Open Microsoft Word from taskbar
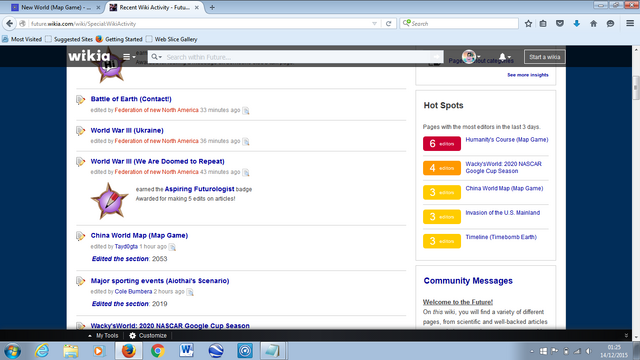 pyautogui.click(x=187, y=351)
